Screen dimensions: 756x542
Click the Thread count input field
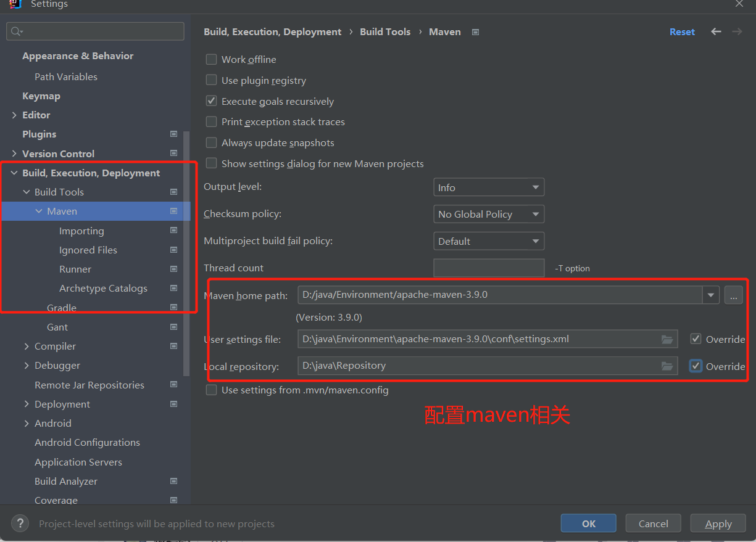coord(489,268)
